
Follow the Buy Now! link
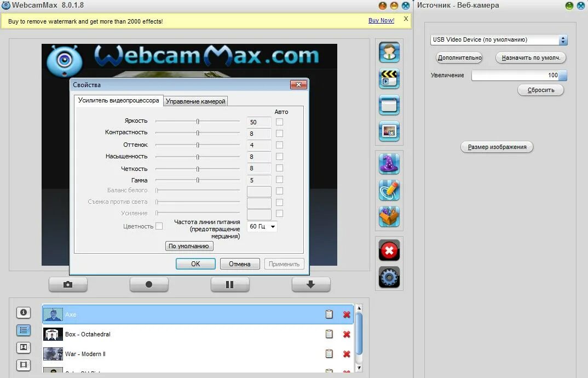(x=381, y=20)
